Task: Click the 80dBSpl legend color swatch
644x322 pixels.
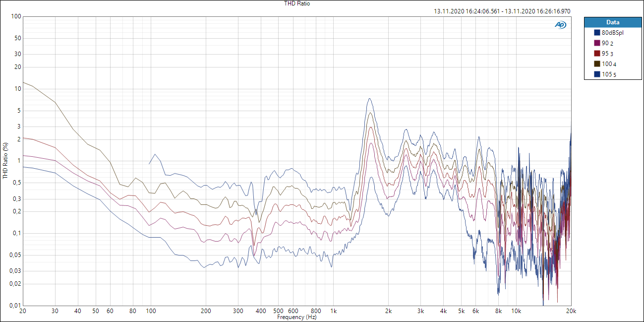Action: coord(597,33)
